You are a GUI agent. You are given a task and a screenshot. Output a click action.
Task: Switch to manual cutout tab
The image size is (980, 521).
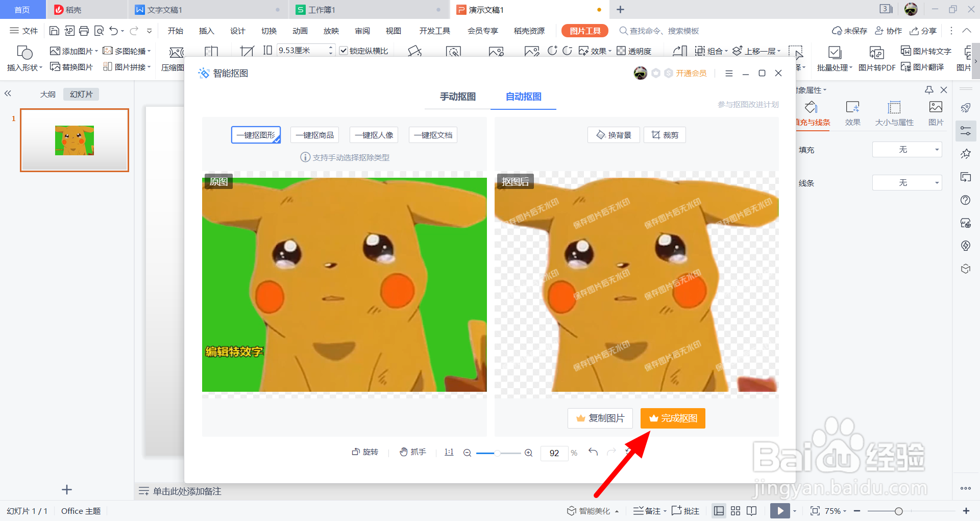pyautogui.click(x=458, y=97)
